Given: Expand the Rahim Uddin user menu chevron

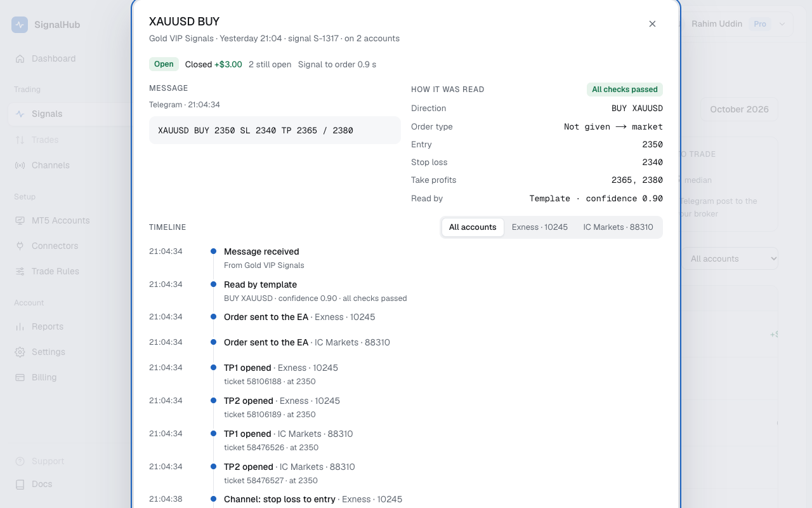Looking at the screenshot, I should pos(782,24).
